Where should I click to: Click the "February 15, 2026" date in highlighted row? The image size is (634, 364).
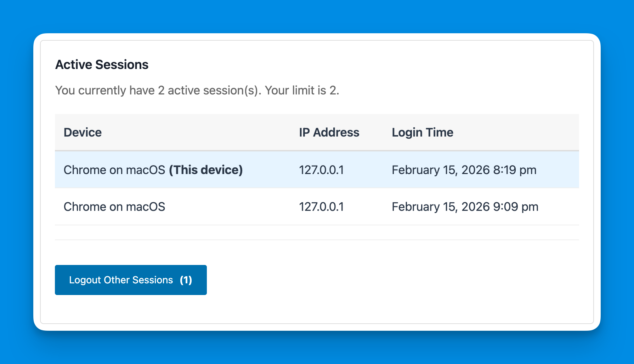[441, 170]
